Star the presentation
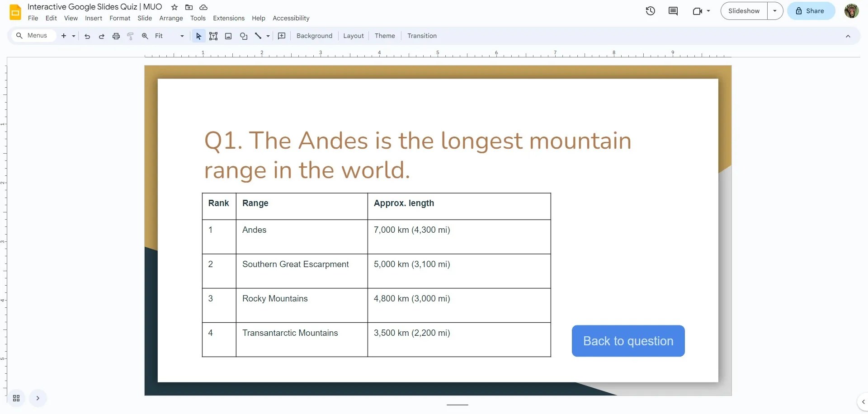The image size is (868, 414). (x=174, y=7)
